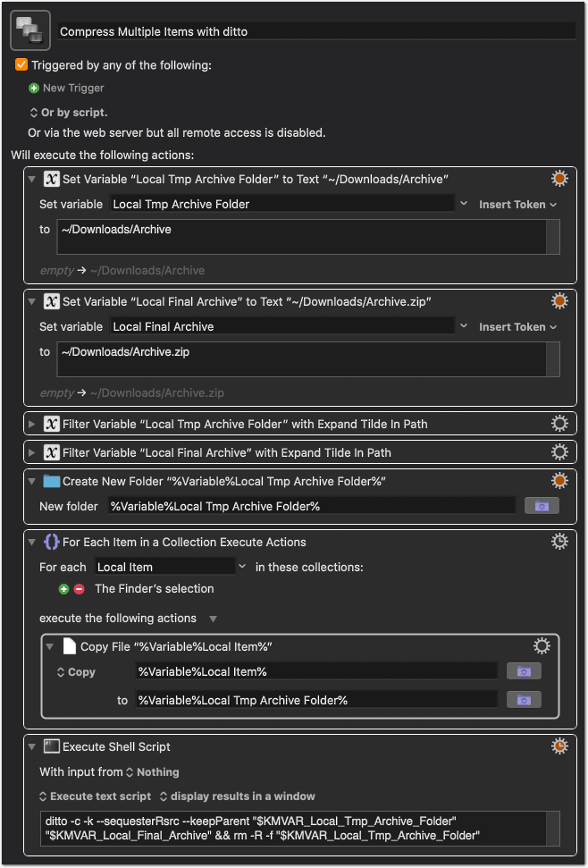This screenshot has width=588, height=868.
Task: Open the 'display results in a window' popup
Action: [238, 796]
